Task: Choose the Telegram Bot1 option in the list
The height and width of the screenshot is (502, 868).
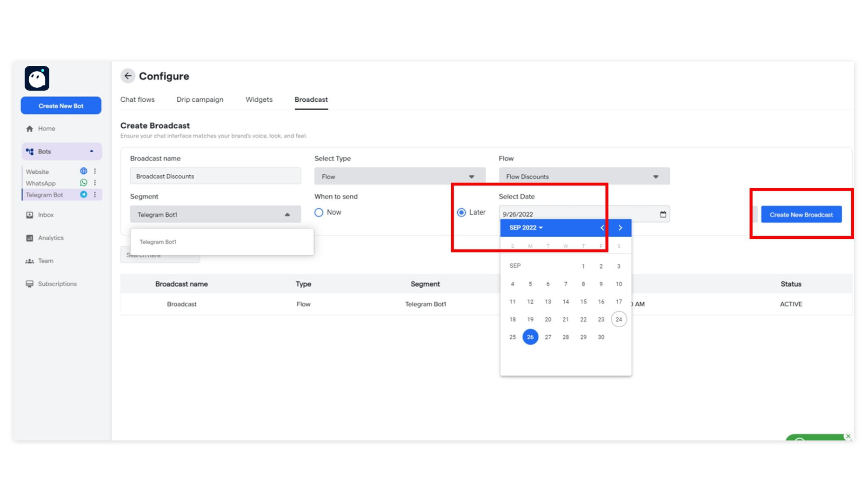Action: coord(222,242)
